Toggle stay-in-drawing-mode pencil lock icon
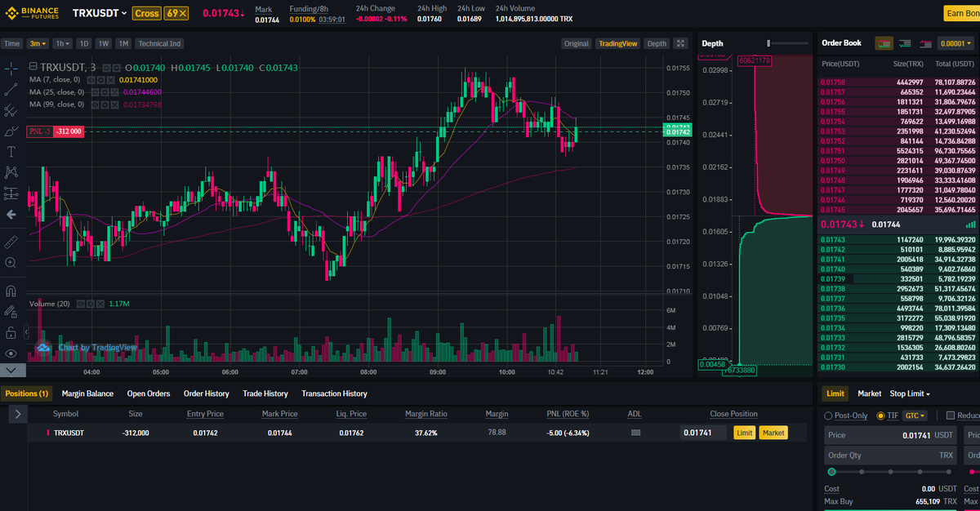The width and height of the screenshot is (980, 511). (x=11, y=312)
